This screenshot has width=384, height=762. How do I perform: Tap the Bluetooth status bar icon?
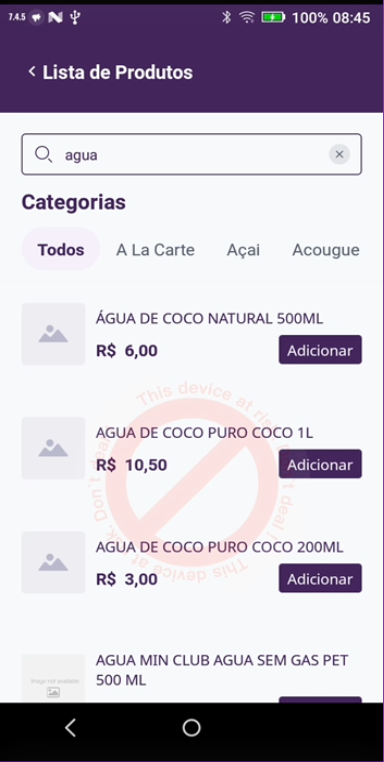(226, 18)
